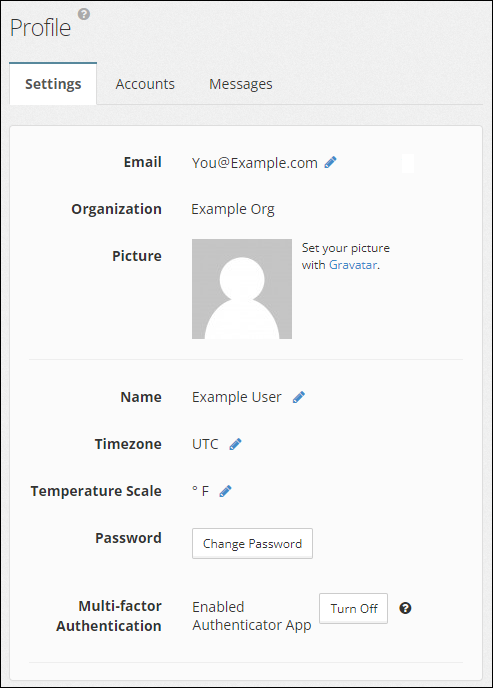This screenshot has height=688, width=493.
Task: Select the Settings tab
Action: (53, 83)
